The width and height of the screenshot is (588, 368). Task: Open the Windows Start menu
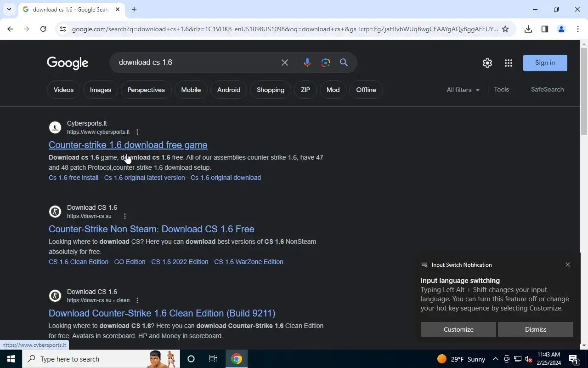11,359
